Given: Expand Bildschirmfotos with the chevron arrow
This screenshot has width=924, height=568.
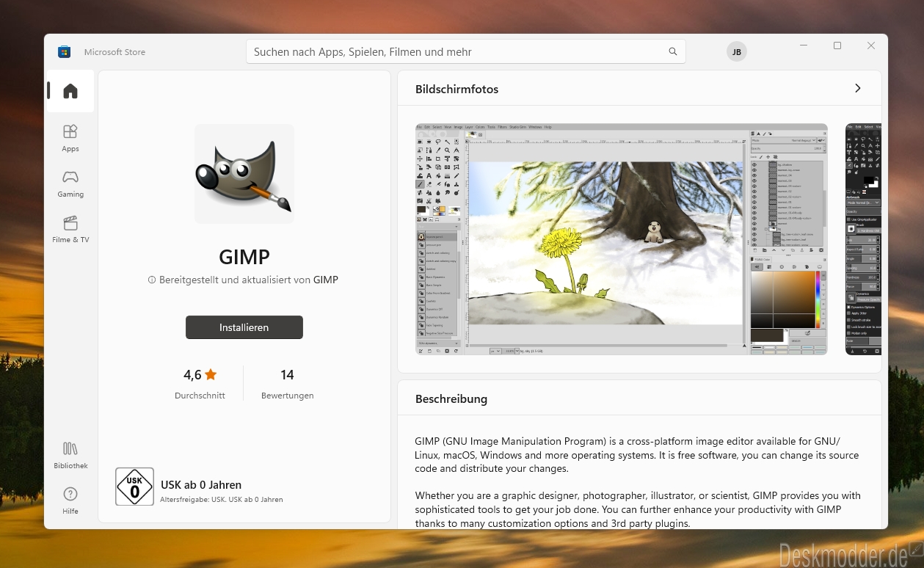Looking at the screenshot, I should pyautogui.click(x=857, y=89).
